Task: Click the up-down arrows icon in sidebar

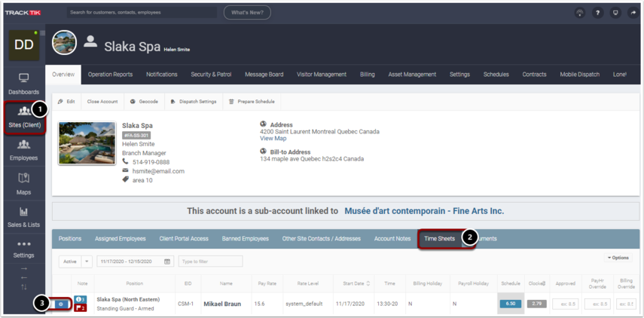Action: click(x=24, y=286)
